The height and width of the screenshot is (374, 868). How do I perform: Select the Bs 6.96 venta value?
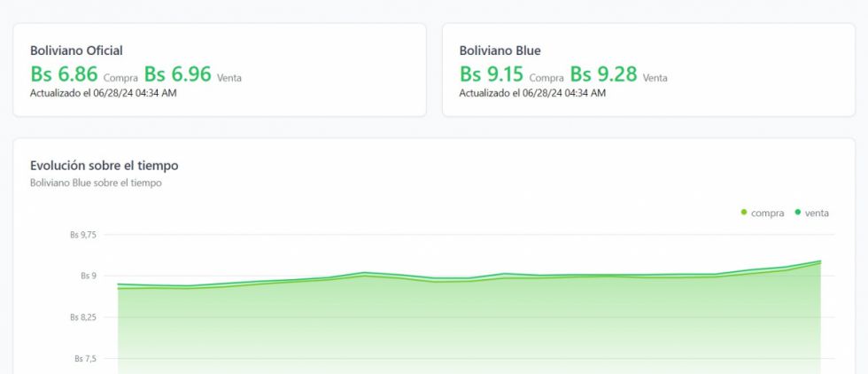point(178,74)
